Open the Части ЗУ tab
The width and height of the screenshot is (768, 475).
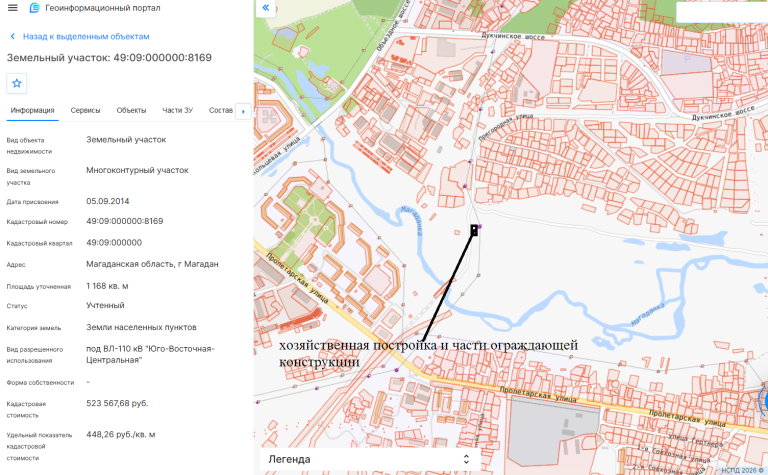pos(177,110)
